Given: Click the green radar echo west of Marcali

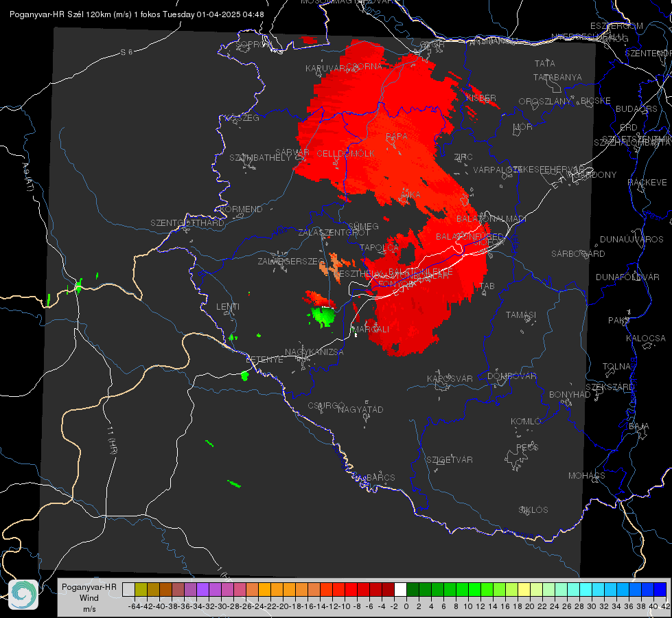Looking at the screenshot, I should coord(323,316).
